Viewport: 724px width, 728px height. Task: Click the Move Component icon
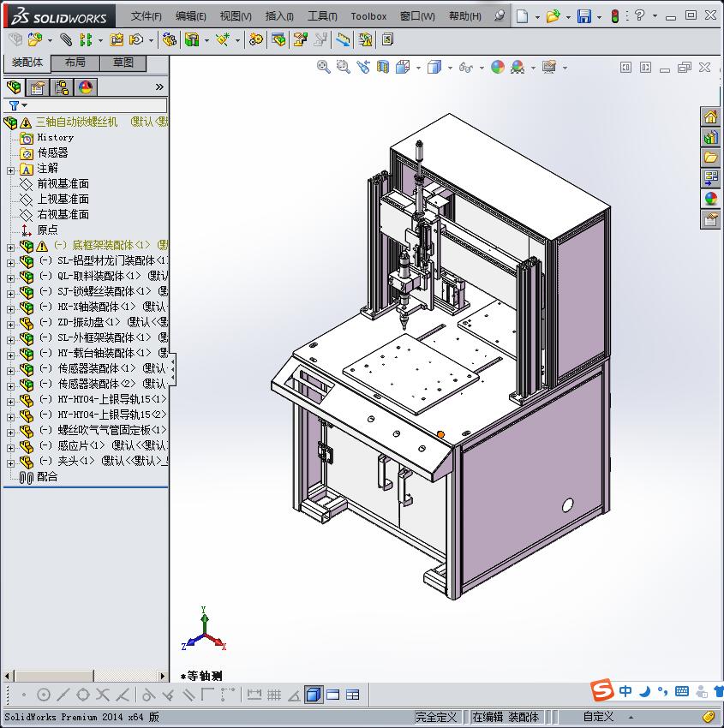136,40
